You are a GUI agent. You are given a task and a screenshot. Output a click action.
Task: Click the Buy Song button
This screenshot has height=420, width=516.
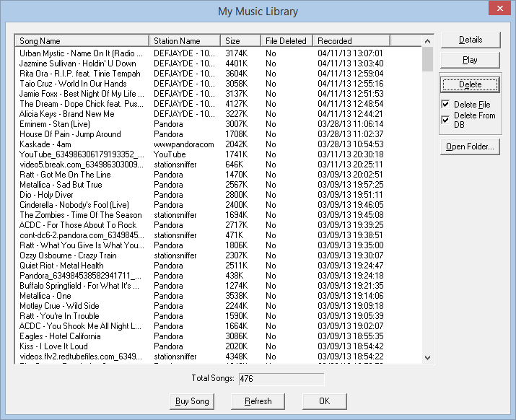192,401
